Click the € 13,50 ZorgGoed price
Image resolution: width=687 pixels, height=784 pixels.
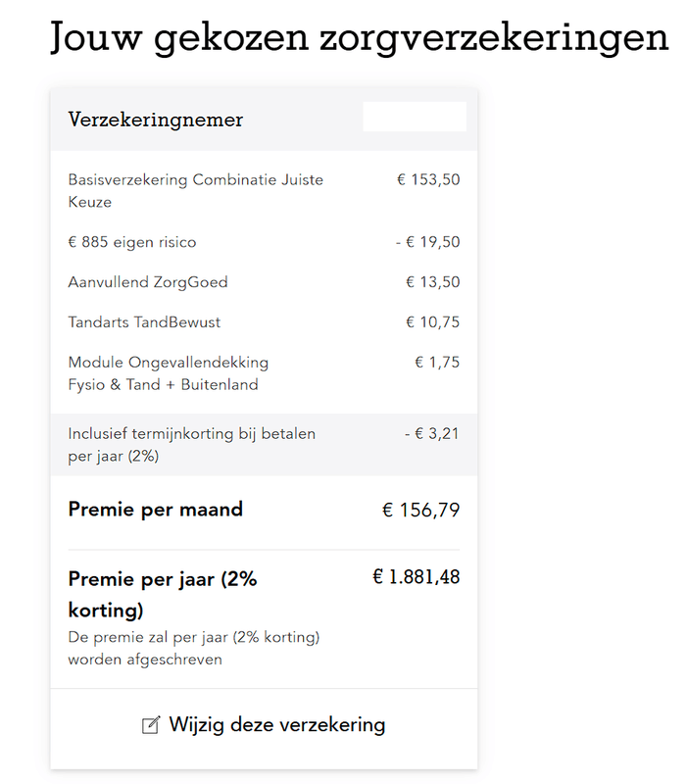(432, 282)
